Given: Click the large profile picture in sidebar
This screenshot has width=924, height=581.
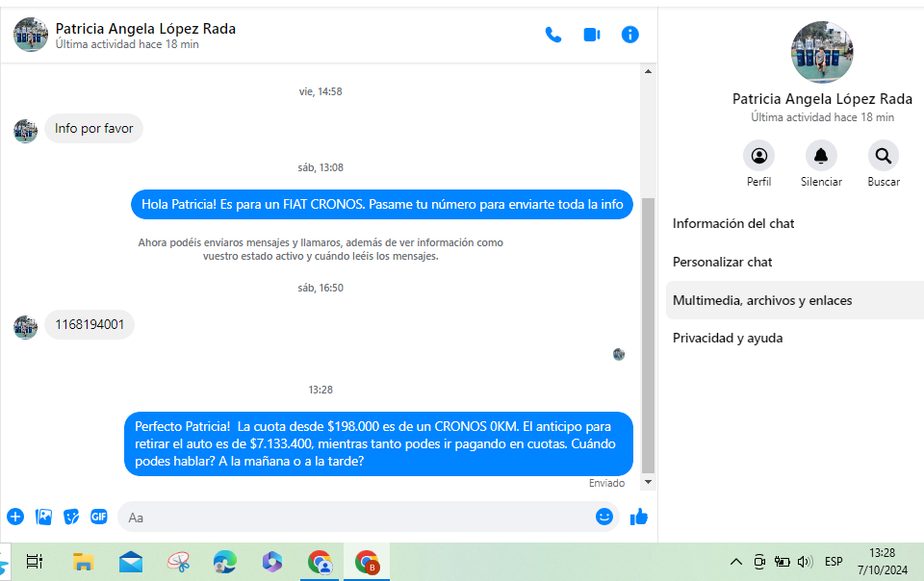Looking at the screenshot, I should (x=822, y=52).
